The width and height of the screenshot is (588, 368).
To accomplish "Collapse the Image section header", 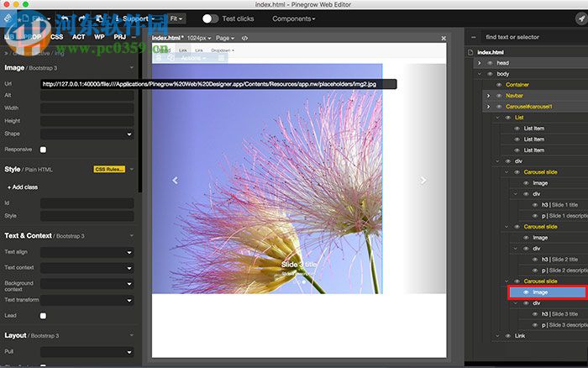I will point(132,67).
